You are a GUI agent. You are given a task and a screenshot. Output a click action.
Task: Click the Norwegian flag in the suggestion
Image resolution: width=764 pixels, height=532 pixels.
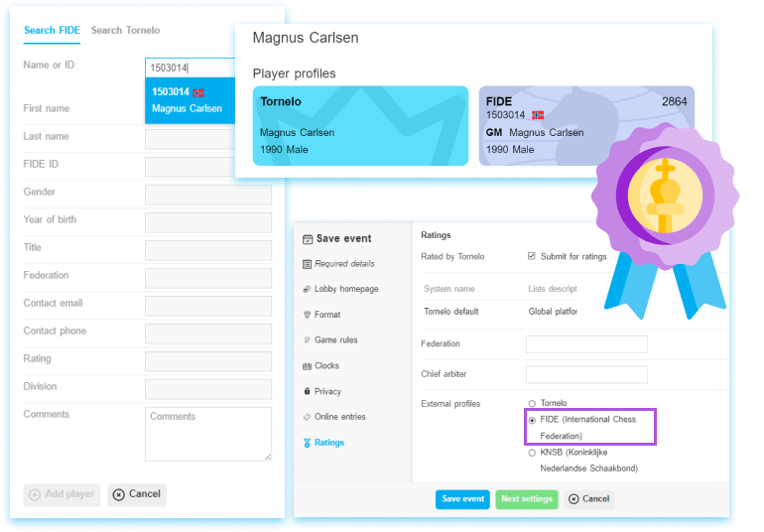pos(198,92)
